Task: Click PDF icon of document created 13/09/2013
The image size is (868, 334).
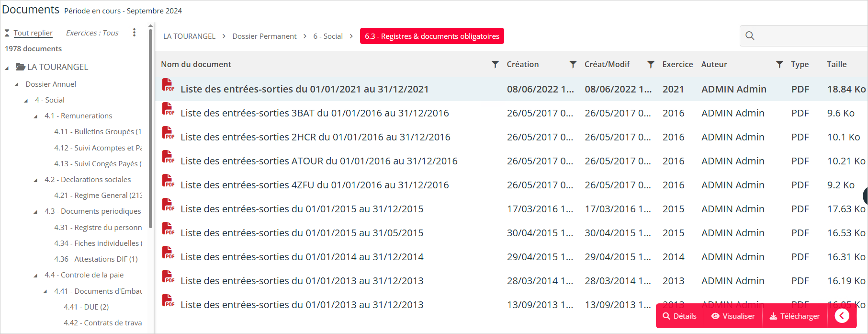Action: (168, 300)
